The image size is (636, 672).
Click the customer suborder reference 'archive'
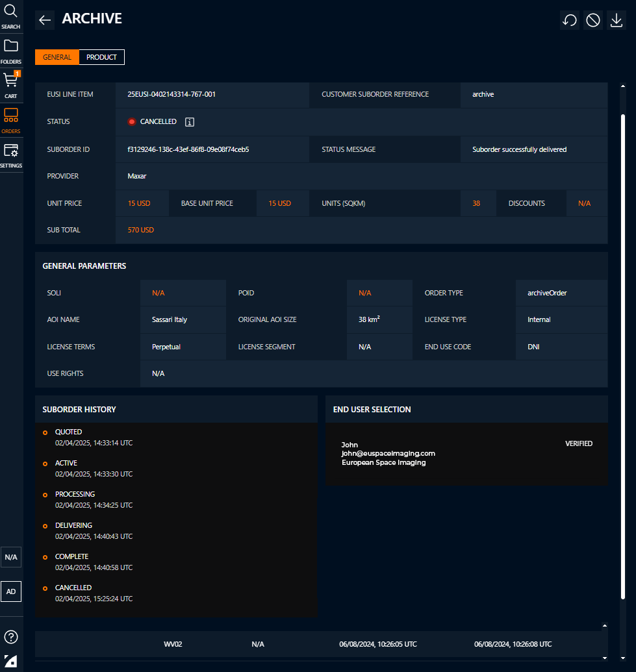tap(483, 94)
